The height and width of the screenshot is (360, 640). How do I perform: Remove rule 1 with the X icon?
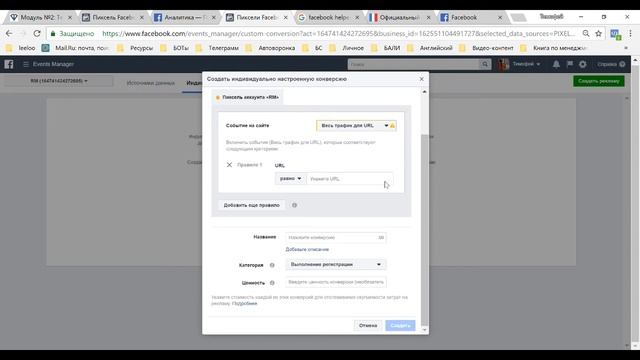[x=229, y=164]
